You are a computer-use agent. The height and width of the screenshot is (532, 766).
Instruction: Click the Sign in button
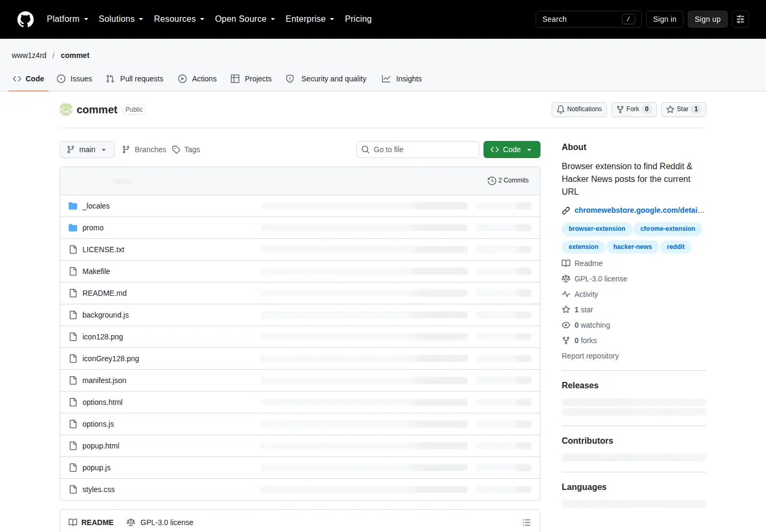(x=665, y=19)
